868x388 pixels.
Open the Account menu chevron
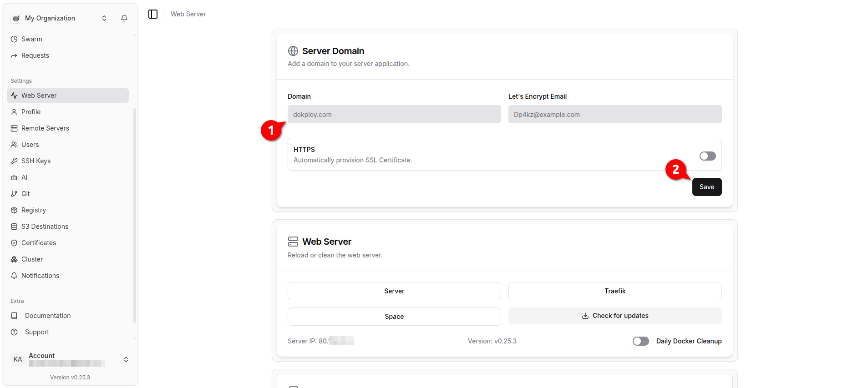tap(126, 359)
